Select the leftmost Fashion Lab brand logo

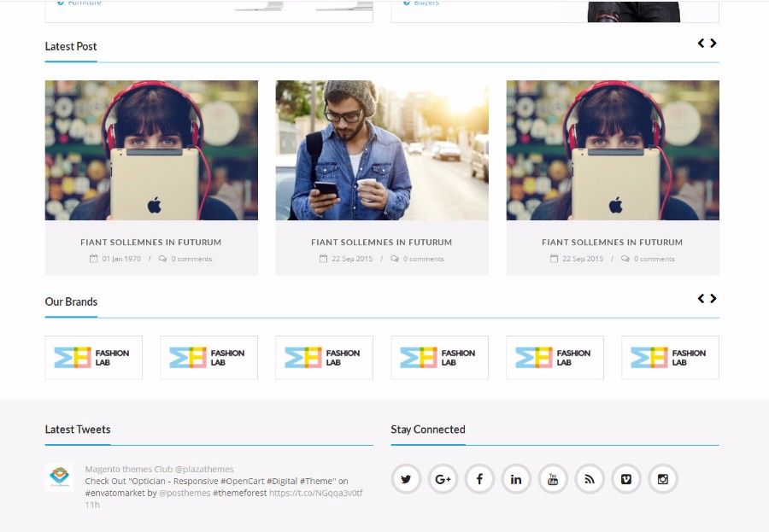pos(93,357)
